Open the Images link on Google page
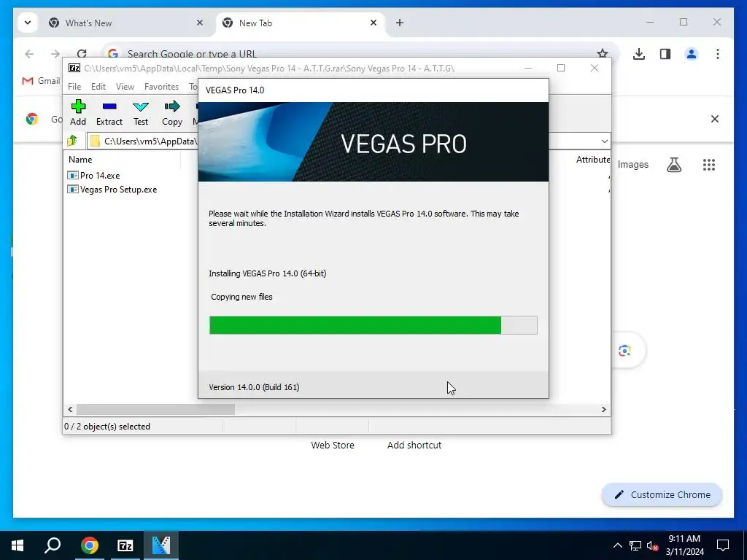This screenshot has width=747, height=560. (x=632, y=165)
